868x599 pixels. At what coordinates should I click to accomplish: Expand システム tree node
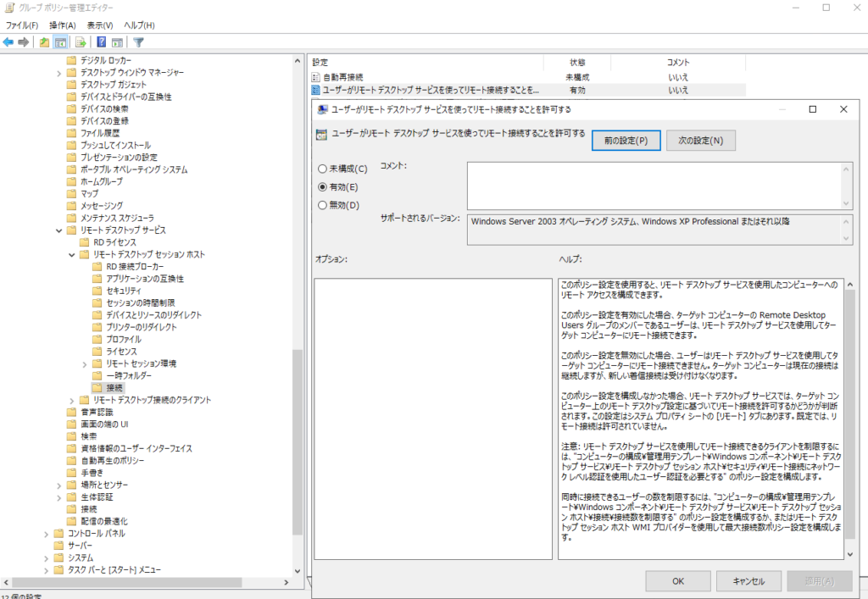(x=47, y=558)
